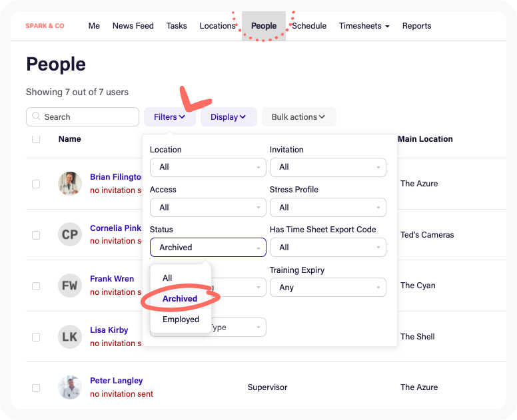Choose Employed from the Status options

[x=181, y=319]
